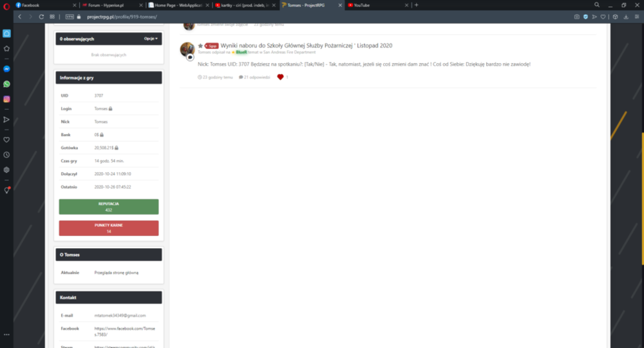Open Messenger in the Opera sidebar
Screen dimensions: 644x348
(6, 69)
